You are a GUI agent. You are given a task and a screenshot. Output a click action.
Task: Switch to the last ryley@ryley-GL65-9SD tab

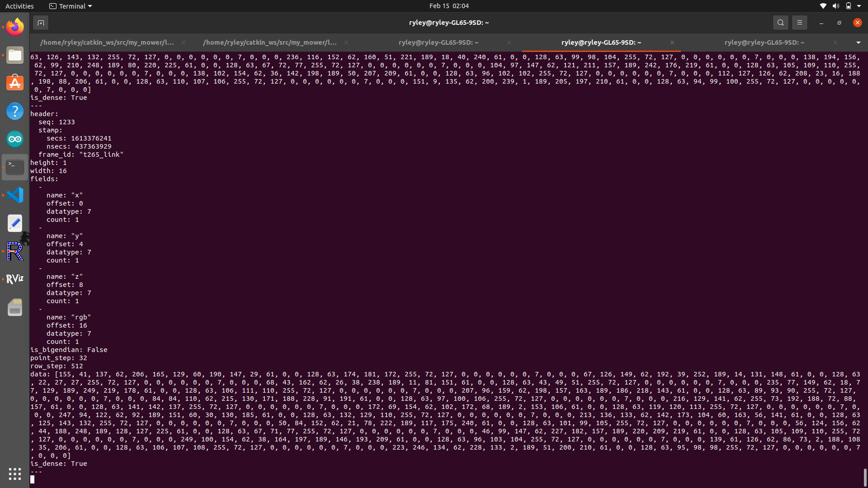[764, 42]
